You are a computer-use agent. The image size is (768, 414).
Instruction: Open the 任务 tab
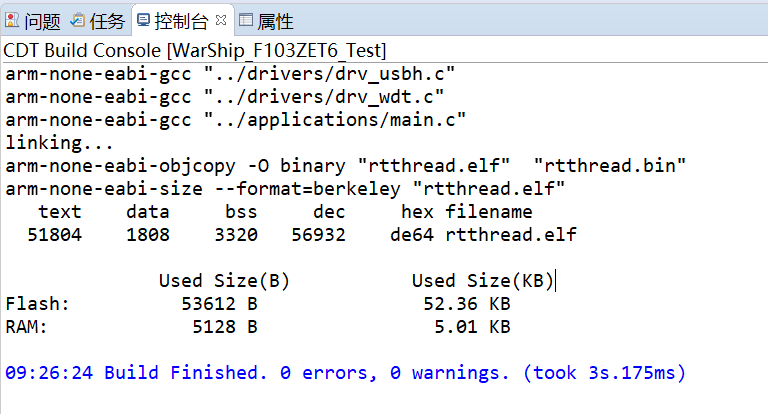pos(107,21)
